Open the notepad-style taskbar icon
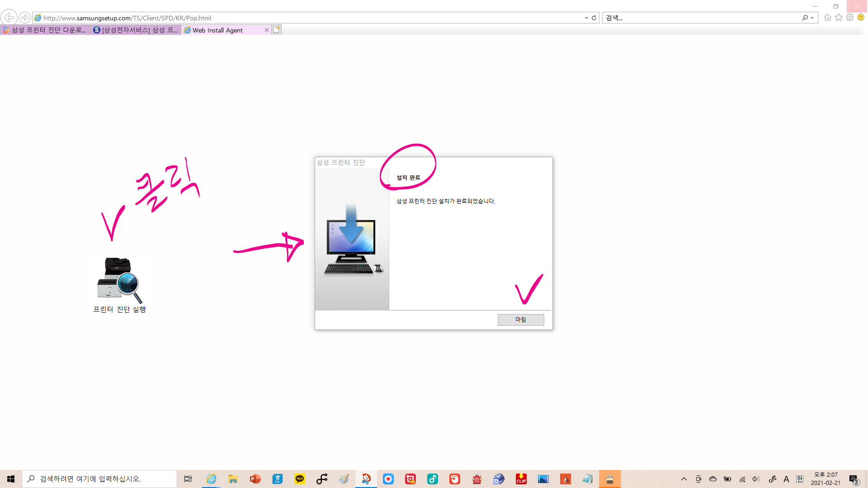The image size is (868, 488). [x=588, y=479]
